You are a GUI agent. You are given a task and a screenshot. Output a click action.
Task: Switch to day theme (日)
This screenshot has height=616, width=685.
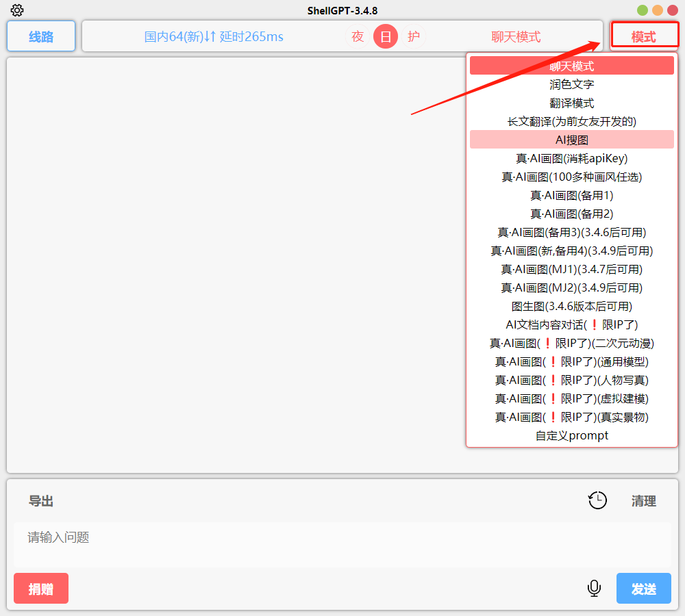(385, 36)
